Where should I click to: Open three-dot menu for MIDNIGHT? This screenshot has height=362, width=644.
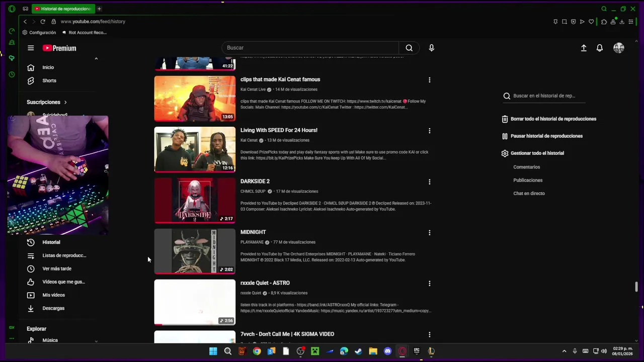click(429, 233)
